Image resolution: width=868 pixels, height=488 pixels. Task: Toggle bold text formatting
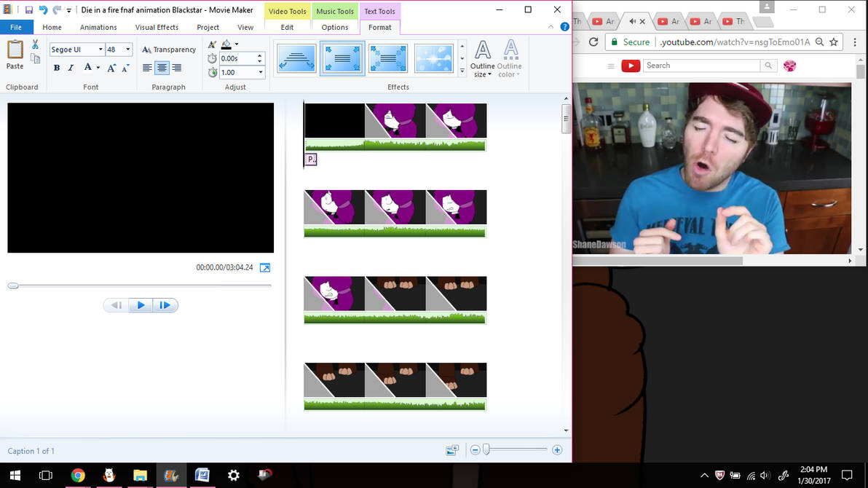click(x=57, y=68)
